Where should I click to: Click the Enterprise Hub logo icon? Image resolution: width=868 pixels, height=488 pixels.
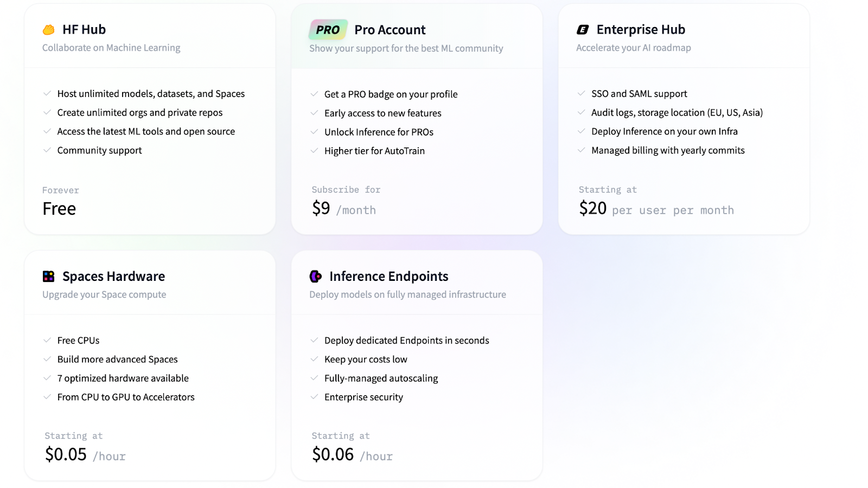[583, 30]
